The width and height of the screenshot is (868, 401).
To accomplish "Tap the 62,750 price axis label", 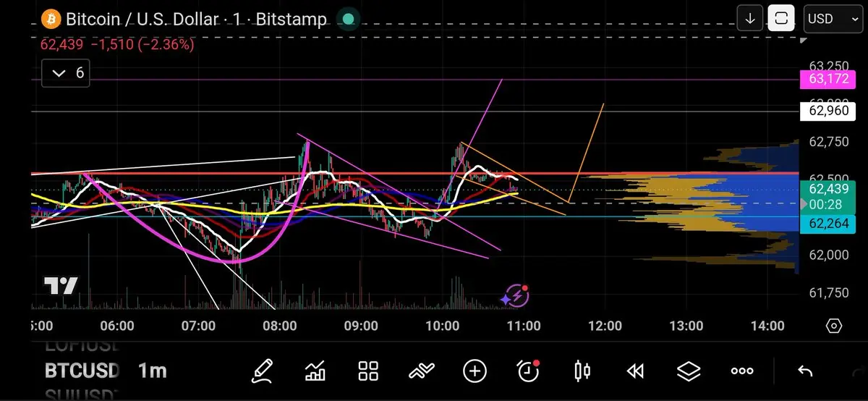I will pos(828,142).
